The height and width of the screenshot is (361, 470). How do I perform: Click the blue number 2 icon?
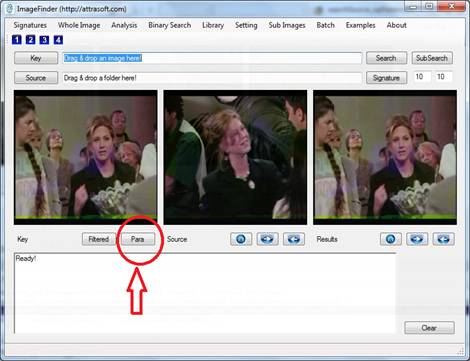click(x=30, y=40)
